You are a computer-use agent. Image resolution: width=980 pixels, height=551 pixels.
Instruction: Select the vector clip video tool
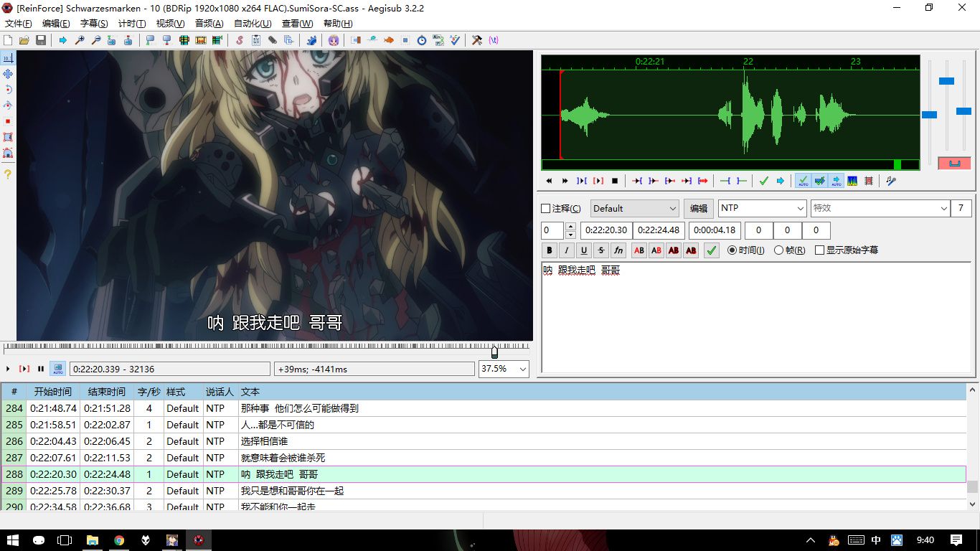[8, 153]
